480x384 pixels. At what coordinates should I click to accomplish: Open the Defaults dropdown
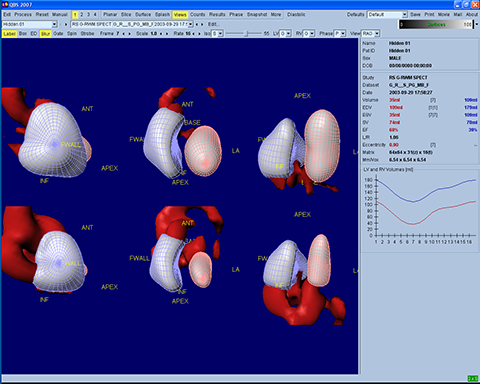pyautogui.click(x=387, y=15)
